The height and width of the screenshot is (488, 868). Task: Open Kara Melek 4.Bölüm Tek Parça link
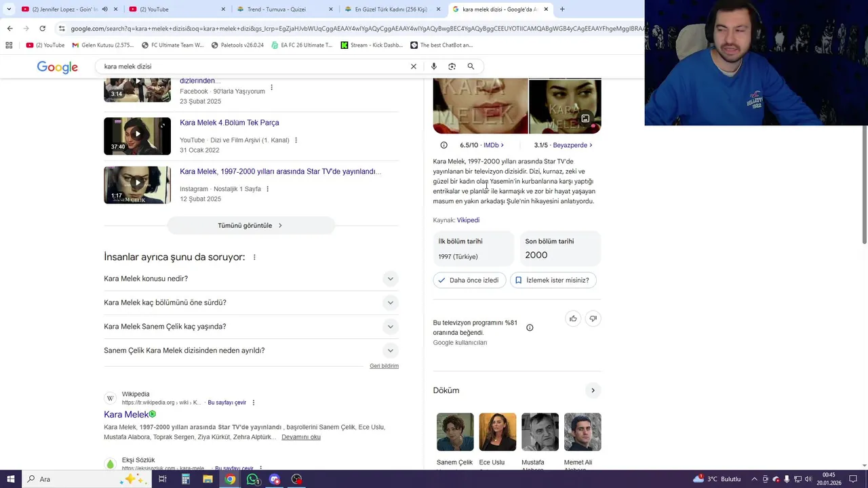pyautogui.click(x=229, y=123)
